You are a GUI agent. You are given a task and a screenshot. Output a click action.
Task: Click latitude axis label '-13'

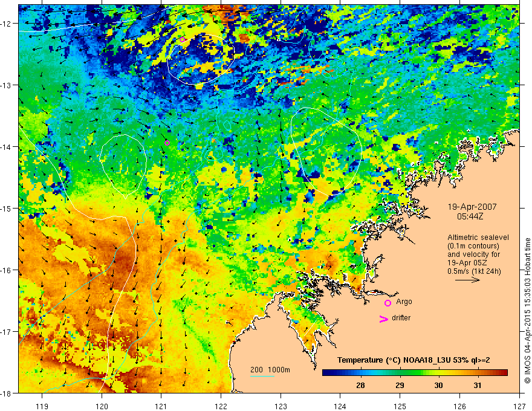tap(7, 85)
